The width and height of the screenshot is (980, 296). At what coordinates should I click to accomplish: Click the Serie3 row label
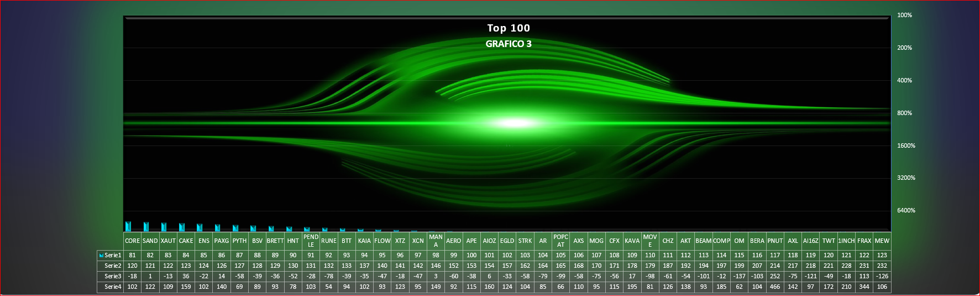coord(113,277)
